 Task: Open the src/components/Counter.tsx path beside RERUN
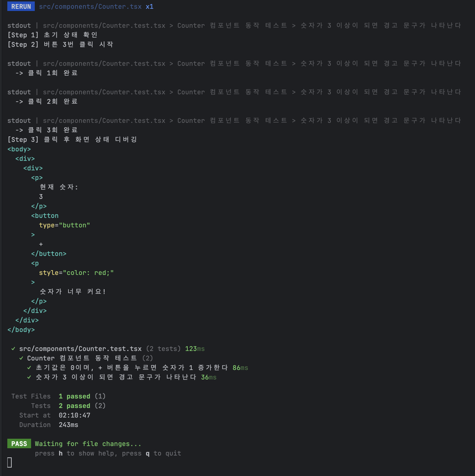[90, 7]
